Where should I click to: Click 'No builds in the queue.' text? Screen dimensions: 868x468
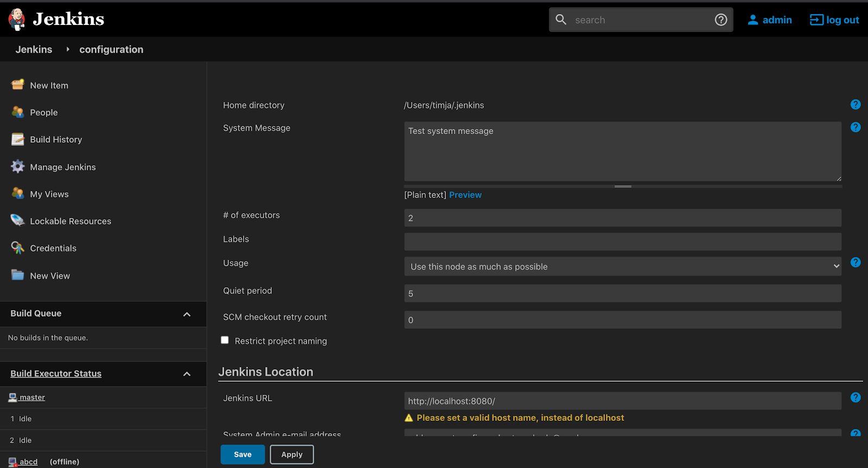(x=48, y=338)
